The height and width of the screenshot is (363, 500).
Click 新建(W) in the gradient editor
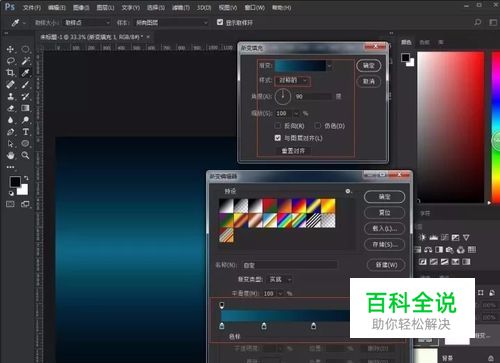pos(386,265)
